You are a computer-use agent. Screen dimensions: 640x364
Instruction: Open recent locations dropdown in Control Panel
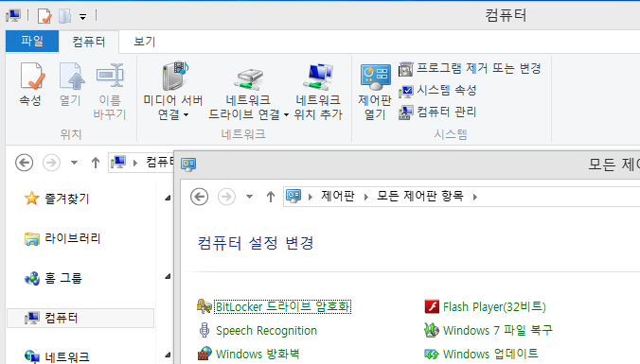249,197
